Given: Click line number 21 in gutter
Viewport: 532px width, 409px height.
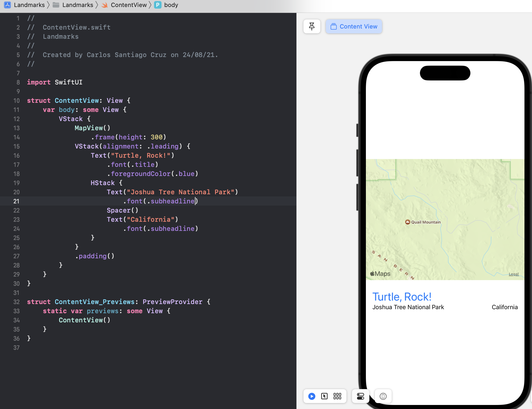Looking at the screenshot, I should pos(16,201).
